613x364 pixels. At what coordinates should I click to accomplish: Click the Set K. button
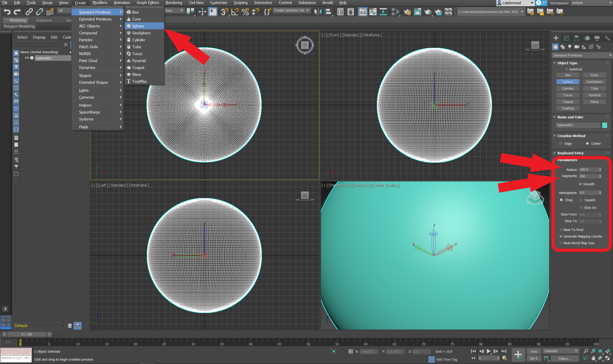534,359
